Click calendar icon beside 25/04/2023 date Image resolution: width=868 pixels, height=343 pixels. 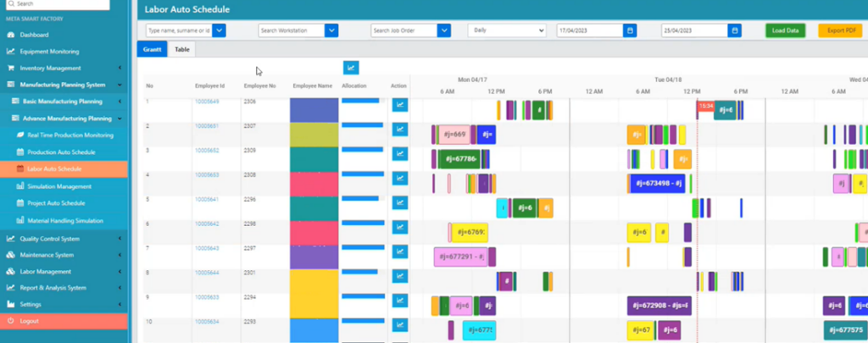tap(734, 30)
